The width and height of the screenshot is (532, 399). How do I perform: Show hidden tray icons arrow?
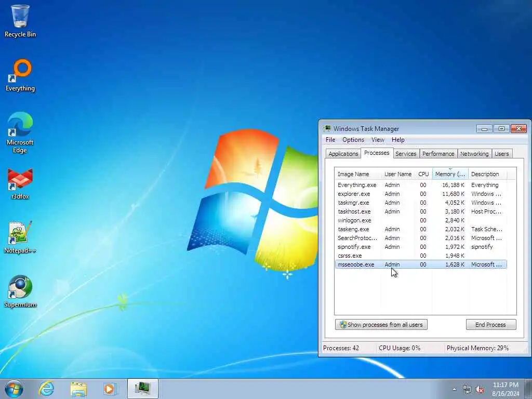pos(454,389)
